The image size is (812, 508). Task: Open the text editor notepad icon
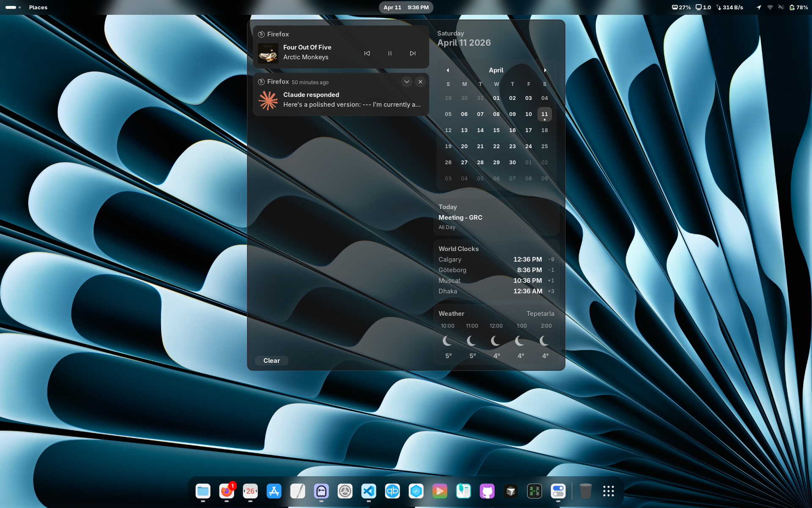pyautogui.click(x=298, y=491)
